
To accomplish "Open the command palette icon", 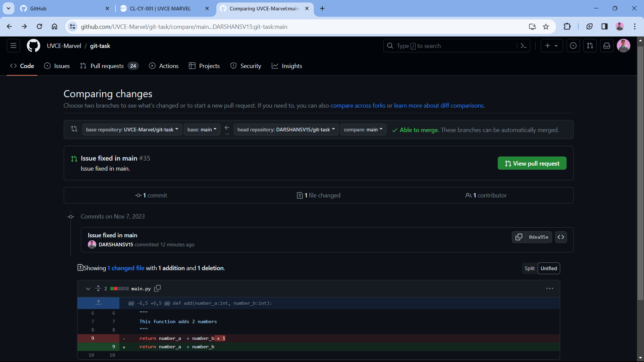I will 524,46.
